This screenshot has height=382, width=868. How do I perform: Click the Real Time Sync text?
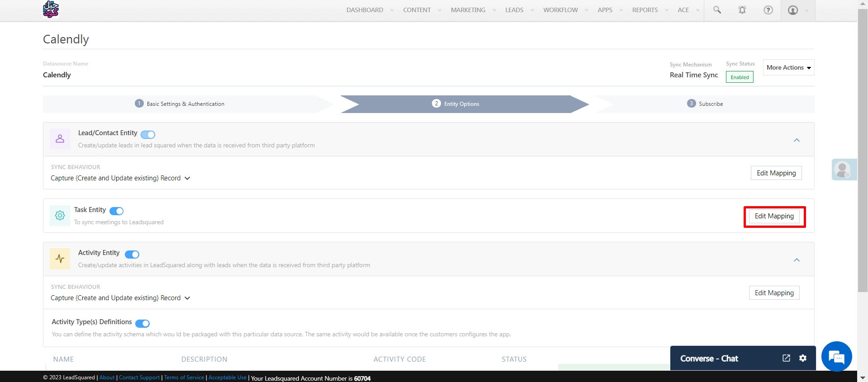694,75
